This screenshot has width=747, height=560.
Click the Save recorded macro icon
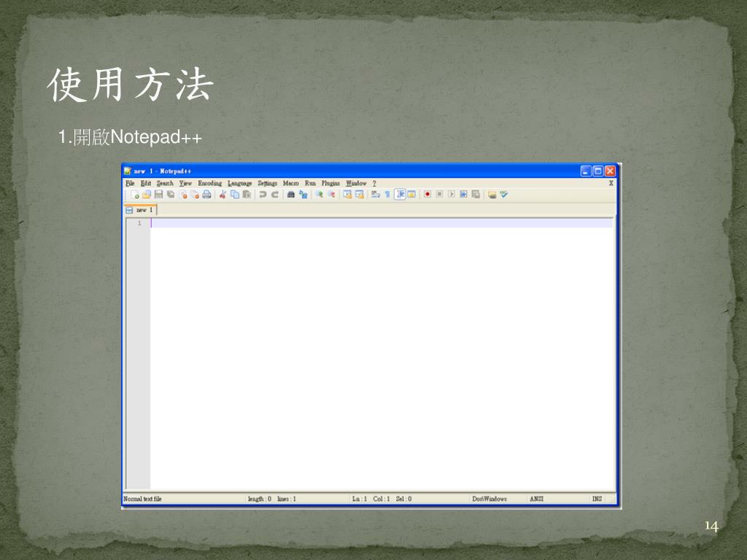[476, 194]
